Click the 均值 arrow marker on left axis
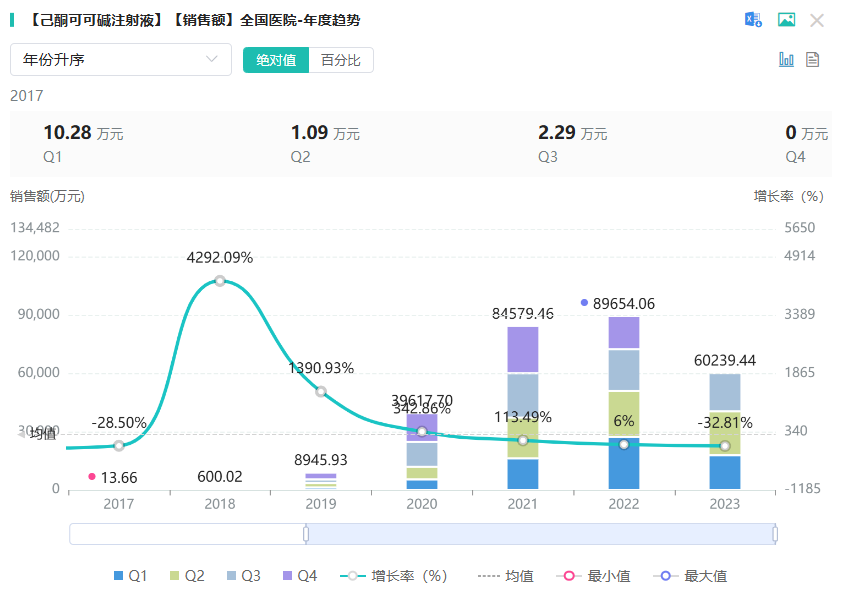849x601 pixels. (x=22, y=433)
